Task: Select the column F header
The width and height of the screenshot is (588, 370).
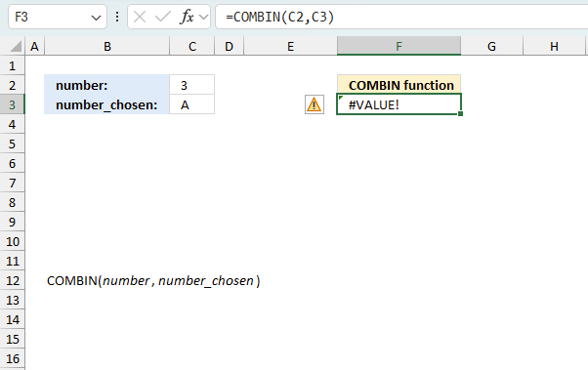Action: click(399, 47)
